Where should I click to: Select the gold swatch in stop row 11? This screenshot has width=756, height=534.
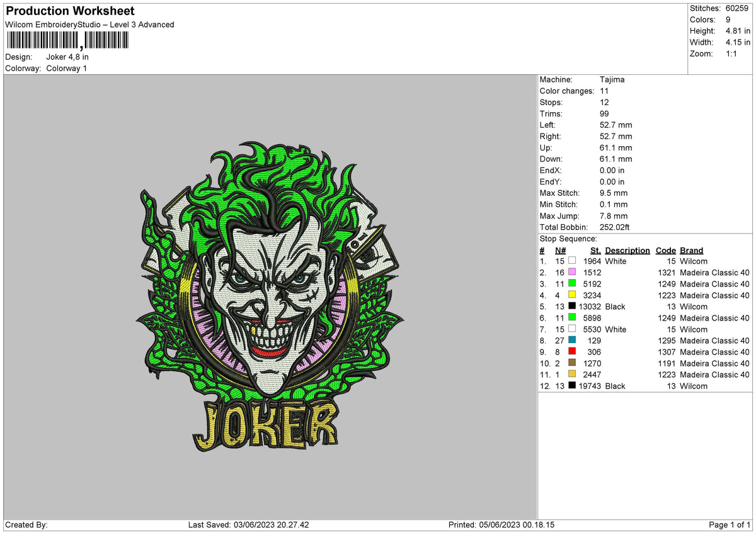[x=572, y=374]
